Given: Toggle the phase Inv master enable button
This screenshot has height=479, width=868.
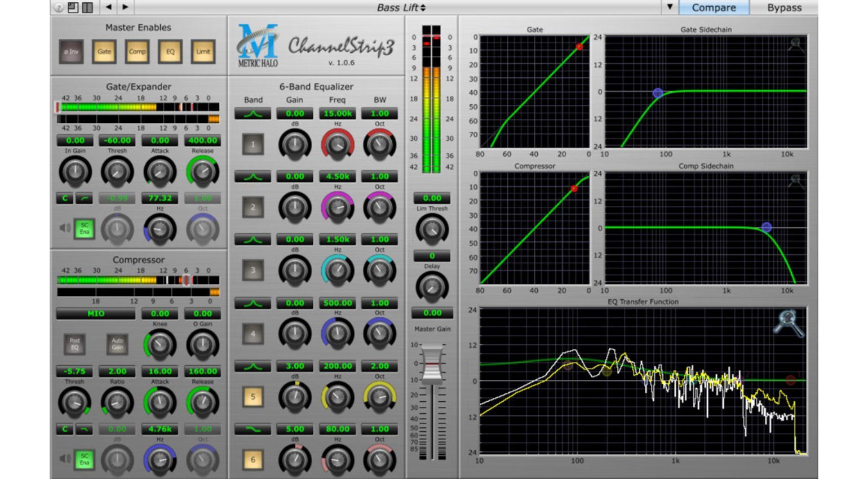Looking at the screenshot, I should click(72, 52).
